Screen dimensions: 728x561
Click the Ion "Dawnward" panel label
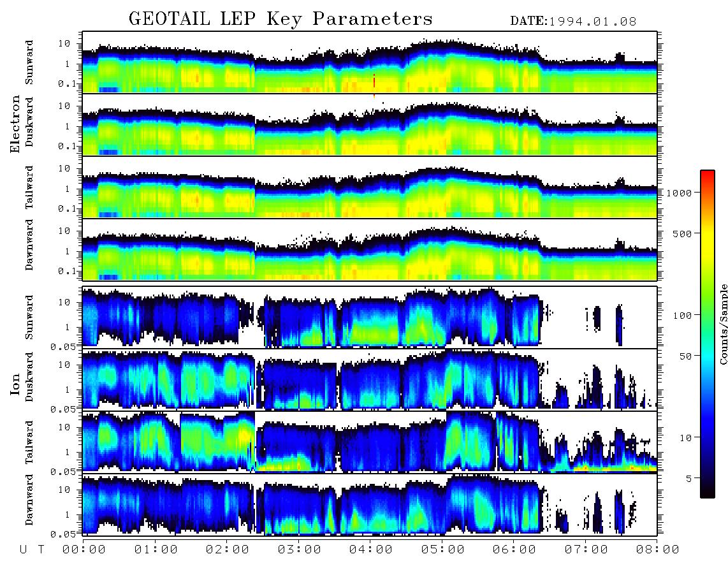pyautogui.click(x=29, y=500)
